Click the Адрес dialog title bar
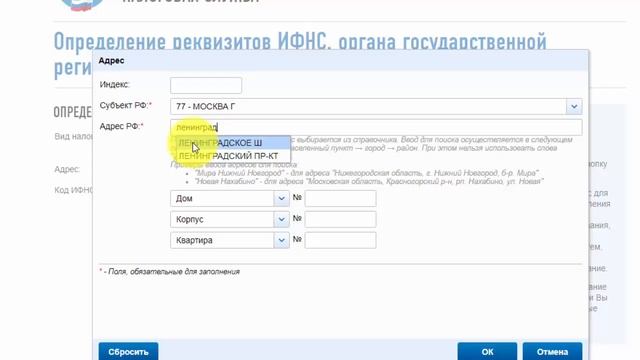 tap(340, 60)
